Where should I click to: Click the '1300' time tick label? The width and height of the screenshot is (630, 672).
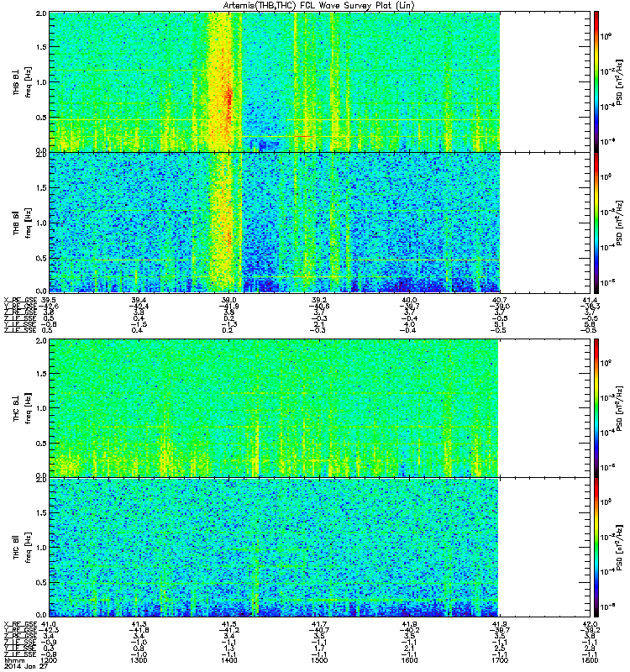pos(139,660)
